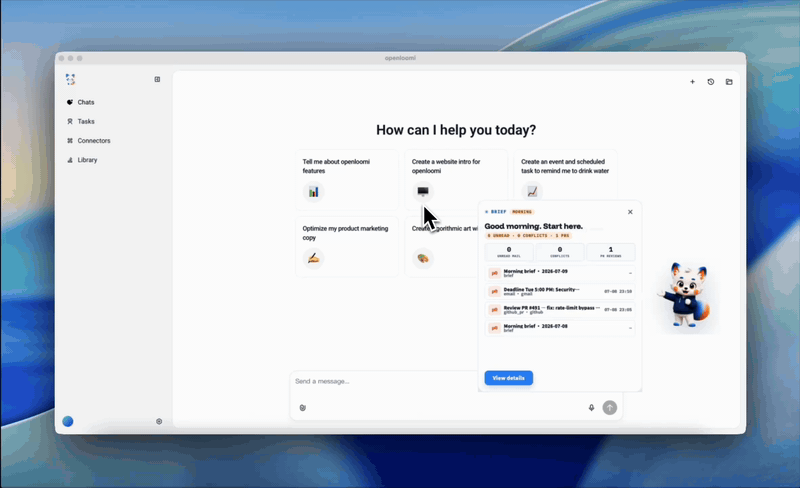Open 'Deadline Tue 5:00 PM: Security' item

point(560,291)
